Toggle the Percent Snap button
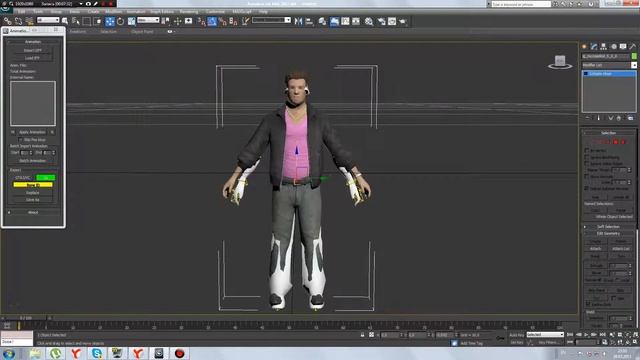This screenshot has width=640, height=360. [222, 21]
